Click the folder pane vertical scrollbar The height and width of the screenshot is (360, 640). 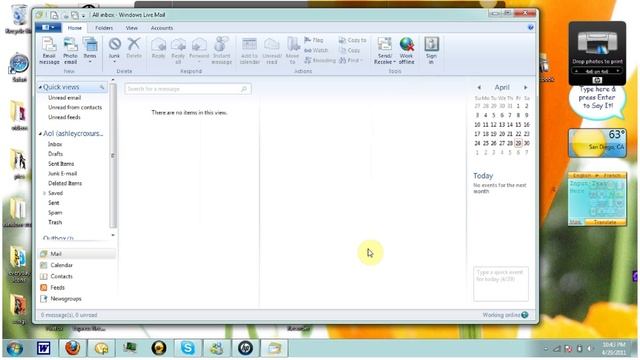pyautogui.click(x=113, y=156)
